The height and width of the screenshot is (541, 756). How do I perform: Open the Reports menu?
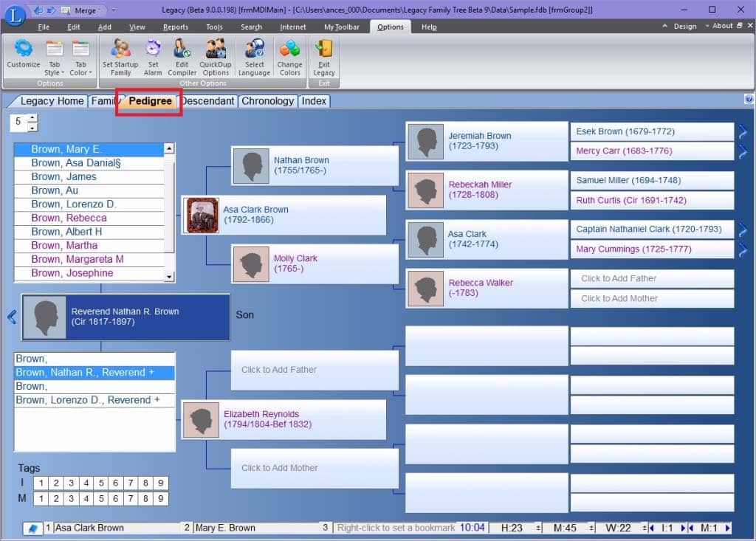[176, 27]
